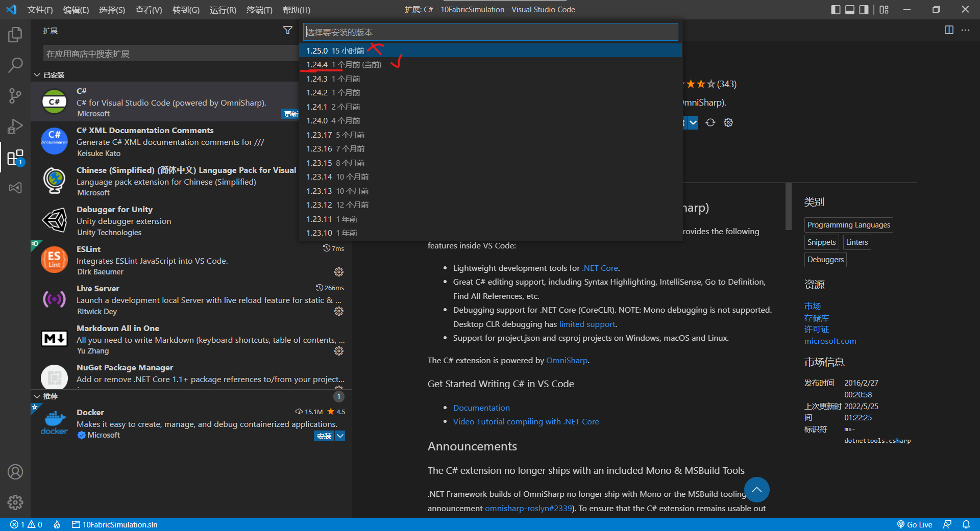Open 选择(S) menu
980x531 pixels.
(112, 10)
